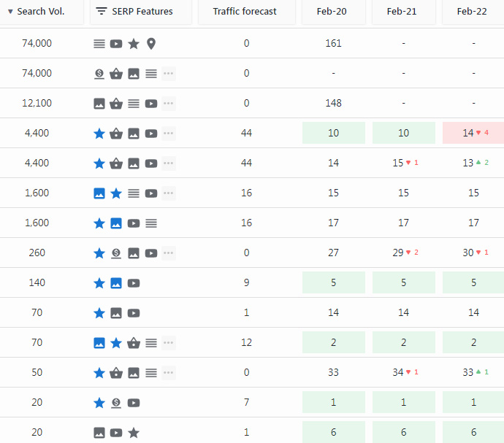The image size is (504, 443).
Task: Click the dollar ads icon in the 260 row
Action: pyautogui.click(x=116, y=253)
